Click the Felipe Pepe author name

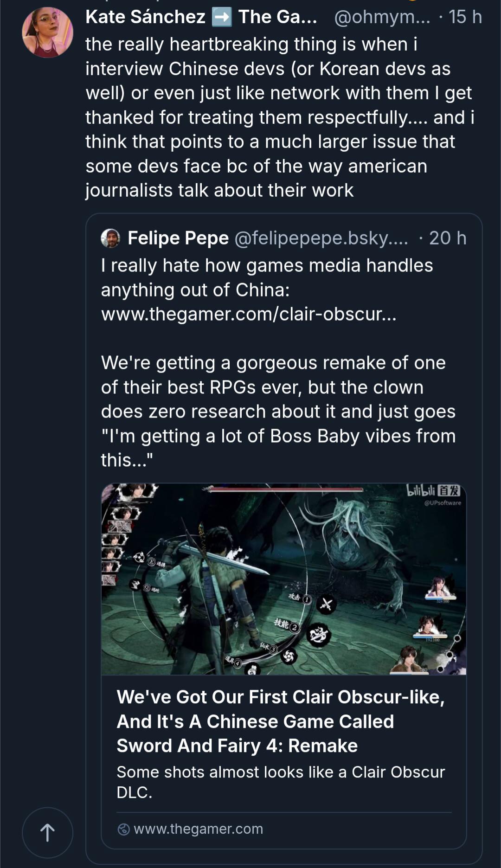(178, 238)
